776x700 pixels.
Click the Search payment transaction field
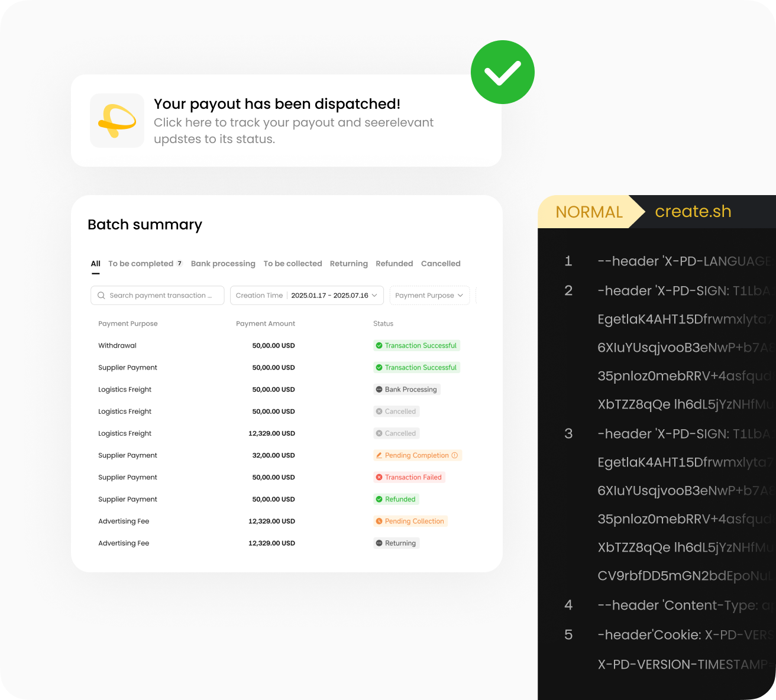(160, 296)
